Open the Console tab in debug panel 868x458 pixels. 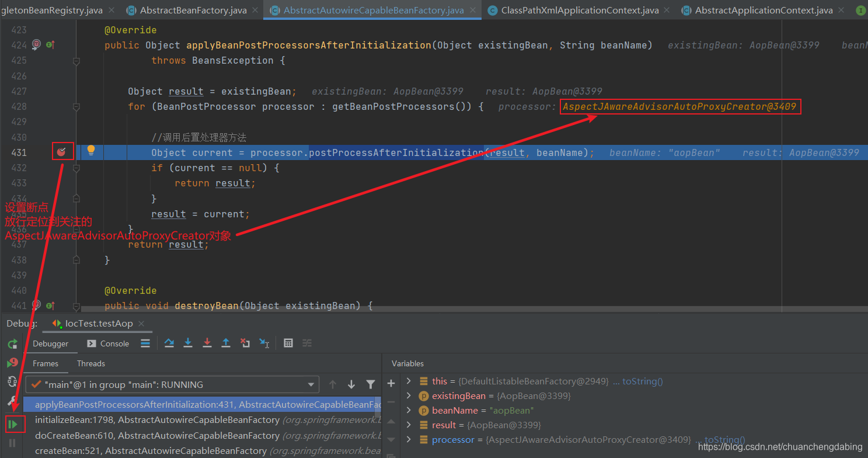(108, 343)
